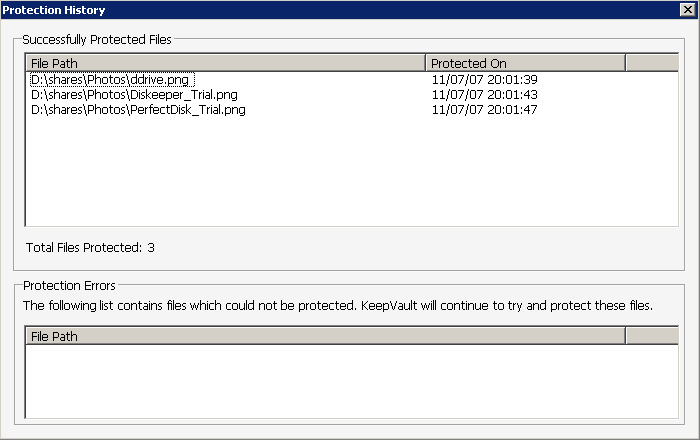700x440 pixels.
Task: Click the KeepVault protection errors description text
Action: [337, 305]
